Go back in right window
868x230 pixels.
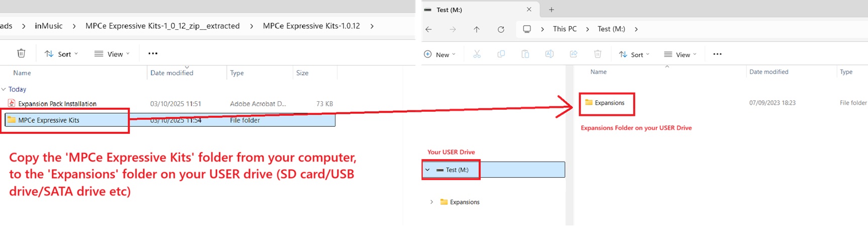pyautogui.click(x=429, y=29)
